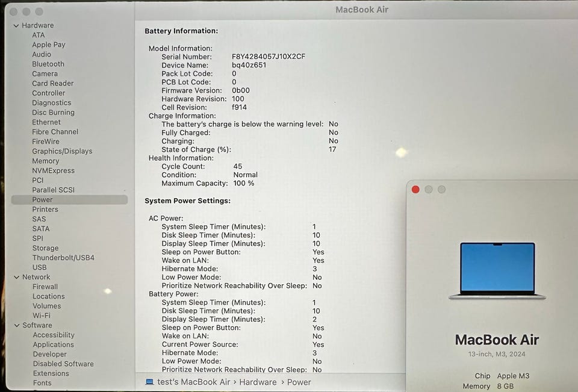Open Applications under Software
The height and width of the screenshot is (392, 578).
[54, 344]
